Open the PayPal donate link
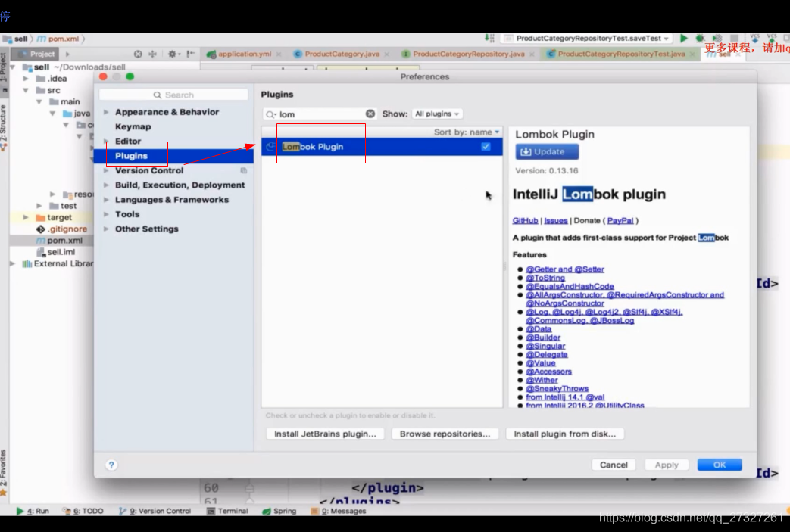 point(620,220)
